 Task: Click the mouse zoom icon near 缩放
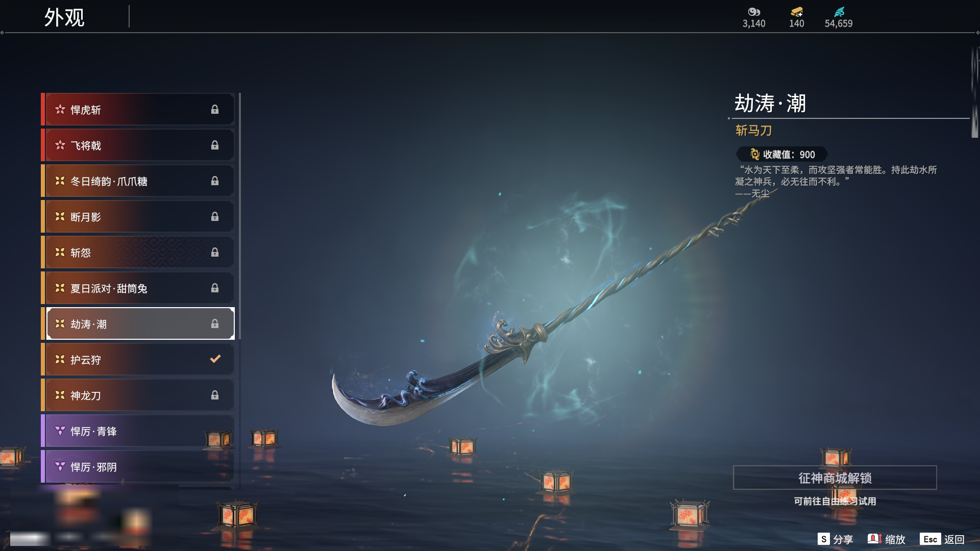[x=875, y=539]
